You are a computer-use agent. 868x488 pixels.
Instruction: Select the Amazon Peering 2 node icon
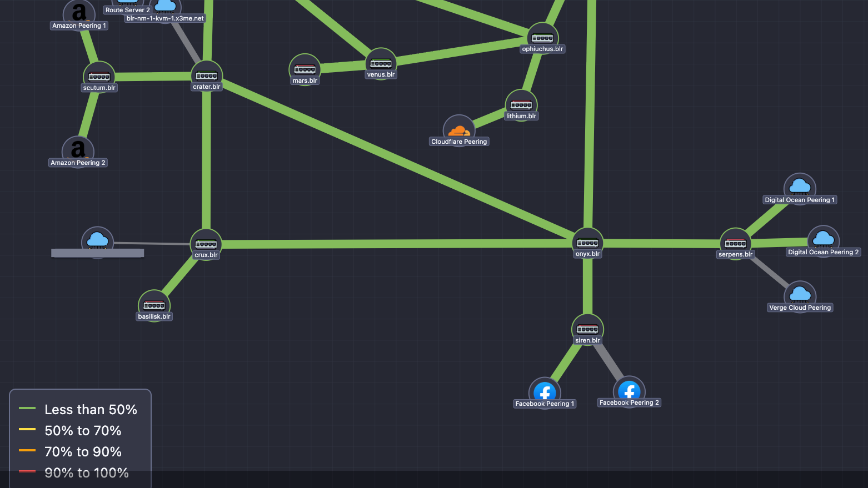pos(78,150)
